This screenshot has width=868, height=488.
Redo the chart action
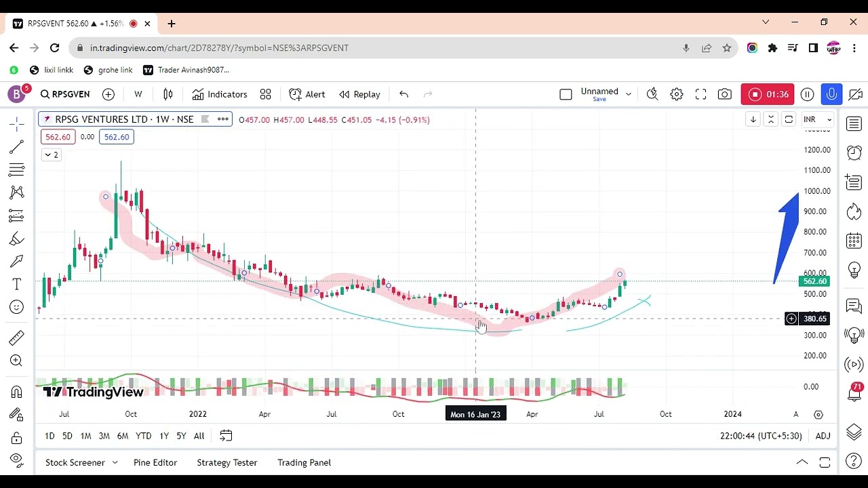[428, 94]
